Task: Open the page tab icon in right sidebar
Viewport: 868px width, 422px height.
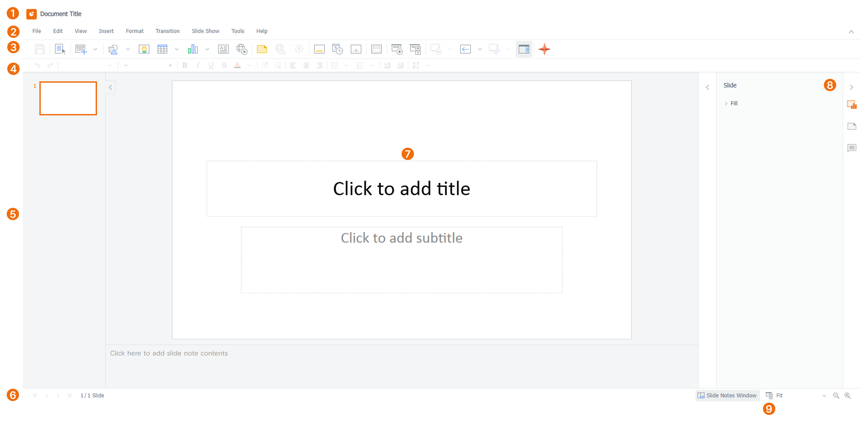Action: 852,126
